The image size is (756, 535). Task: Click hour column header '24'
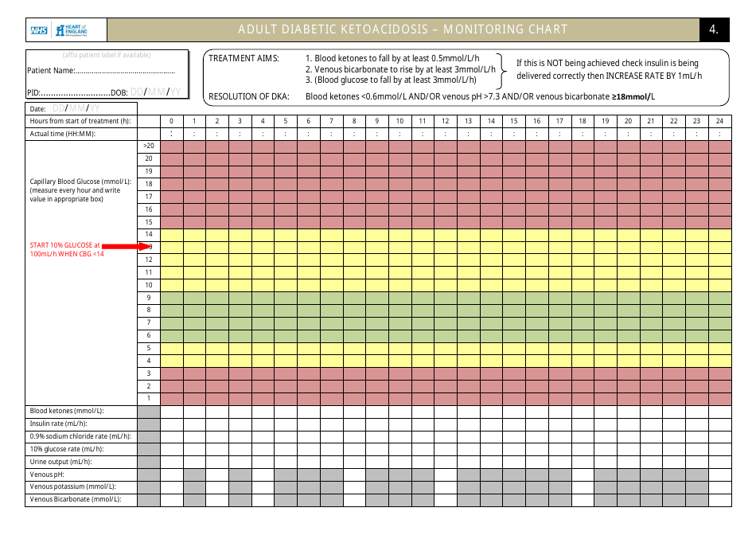click(719, 121)
